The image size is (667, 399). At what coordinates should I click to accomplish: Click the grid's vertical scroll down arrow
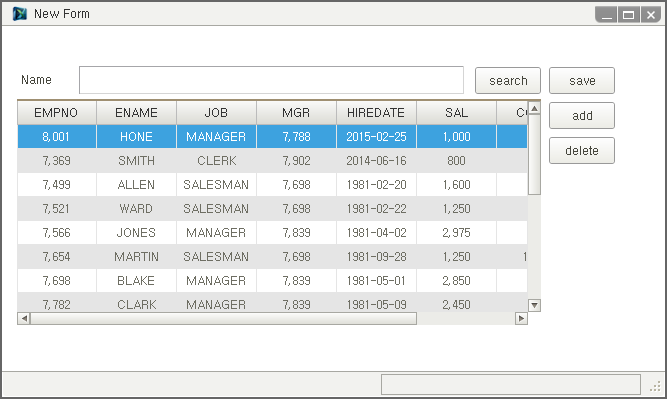534,305
